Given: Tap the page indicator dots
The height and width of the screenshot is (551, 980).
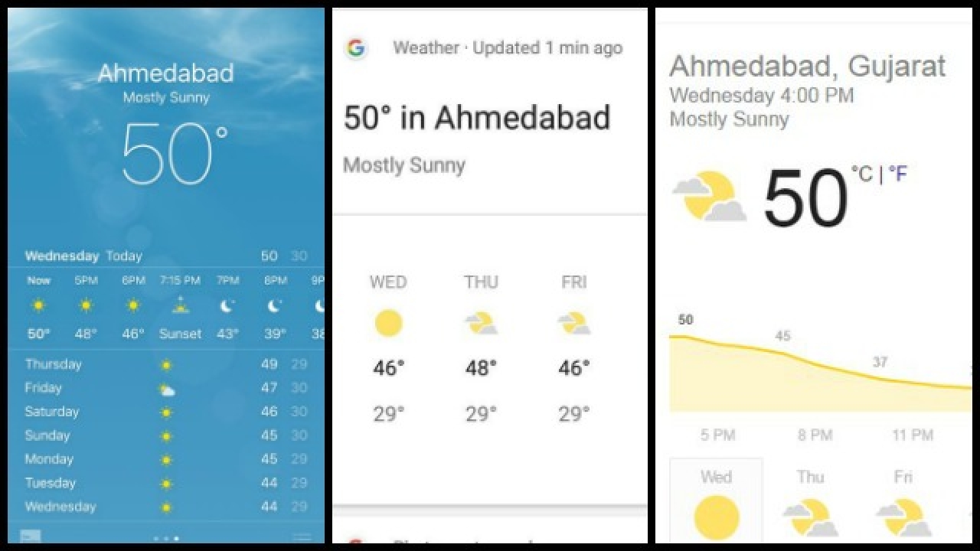Looking at the screenshot, I should click(x=166, y=538).
